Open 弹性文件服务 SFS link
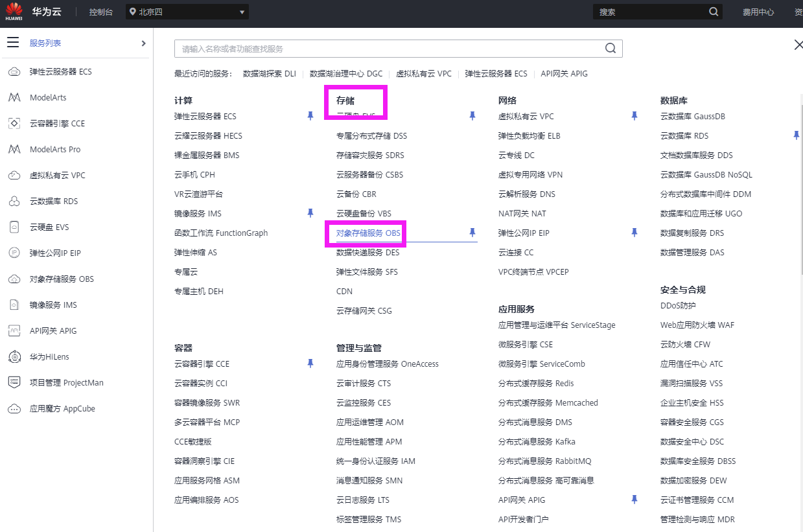This screenshot has height=532, width=803. pos(367,272)
